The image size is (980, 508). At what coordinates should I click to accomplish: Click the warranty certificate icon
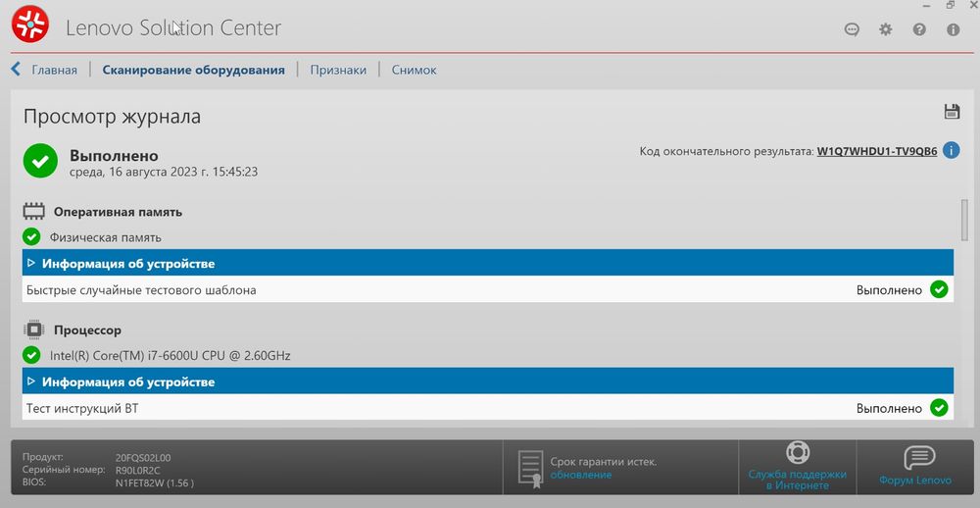click(x=529, y=469)
